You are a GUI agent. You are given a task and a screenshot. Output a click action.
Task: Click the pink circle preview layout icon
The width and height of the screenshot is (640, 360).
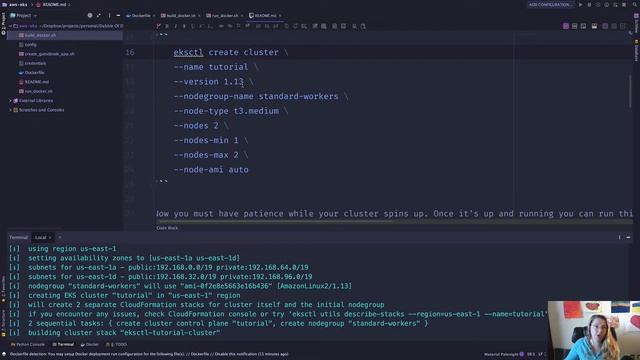(566, 26)
